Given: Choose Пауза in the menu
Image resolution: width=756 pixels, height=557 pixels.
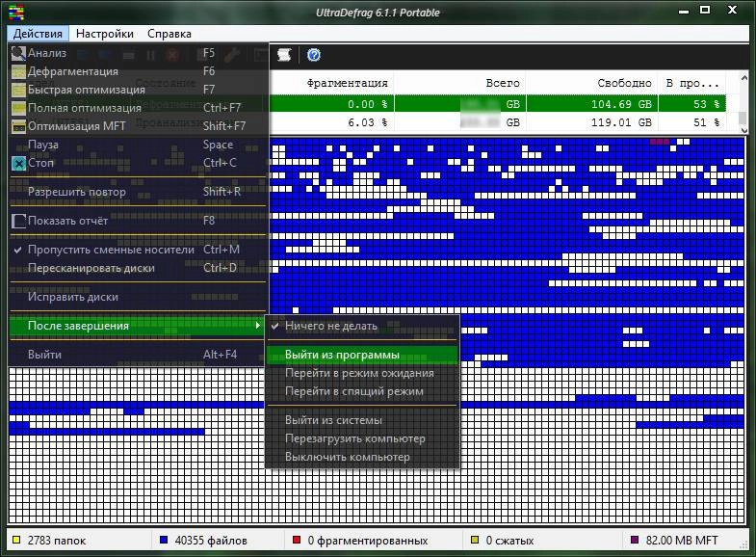Looking at the screenshot, I should coord(138,145).
